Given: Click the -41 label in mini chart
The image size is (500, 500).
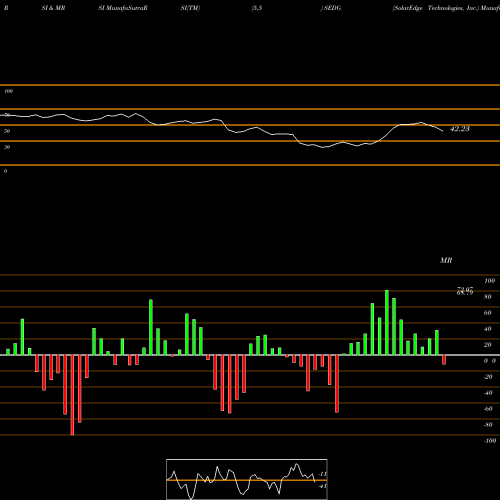Looking at the screenshot, I should click(x=323, y=486).
